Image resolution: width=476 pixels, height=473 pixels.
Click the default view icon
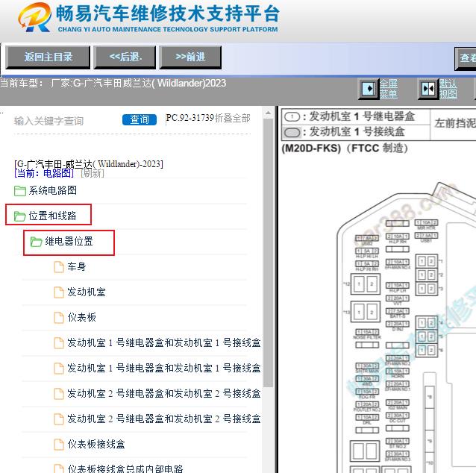tap(428, 89)
